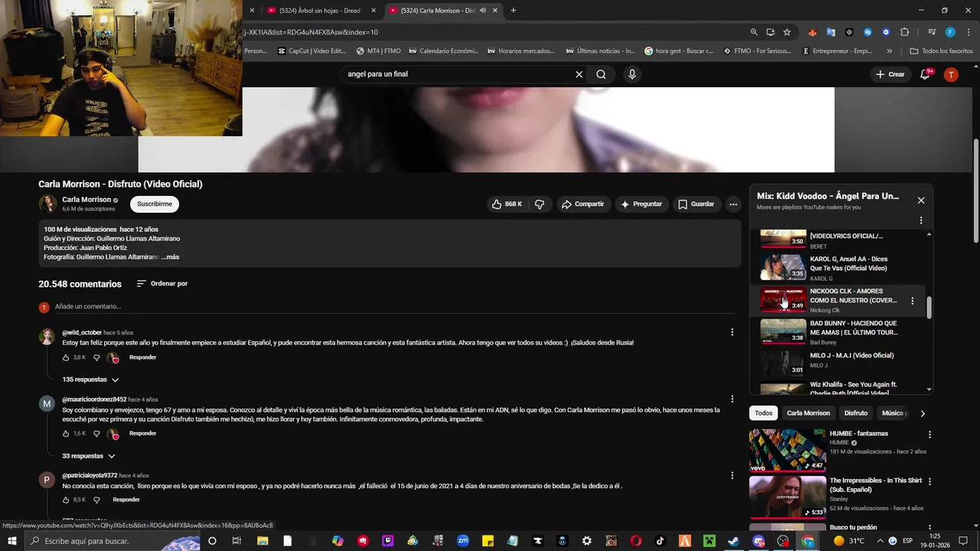The image size is (980, 551).
Task: Open YouTube account avatar T
Action: 951,74
